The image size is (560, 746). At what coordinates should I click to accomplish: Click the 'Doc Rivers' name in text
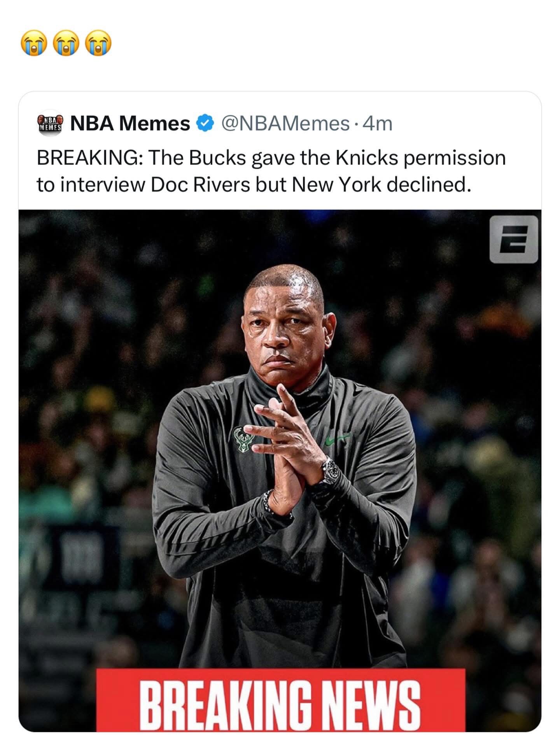point(200,184)
